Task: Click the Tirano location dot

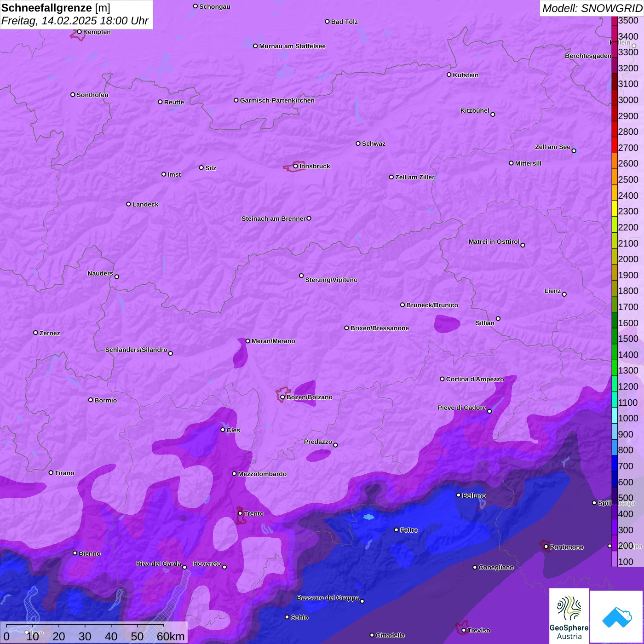Action: [x=51, y=472]
